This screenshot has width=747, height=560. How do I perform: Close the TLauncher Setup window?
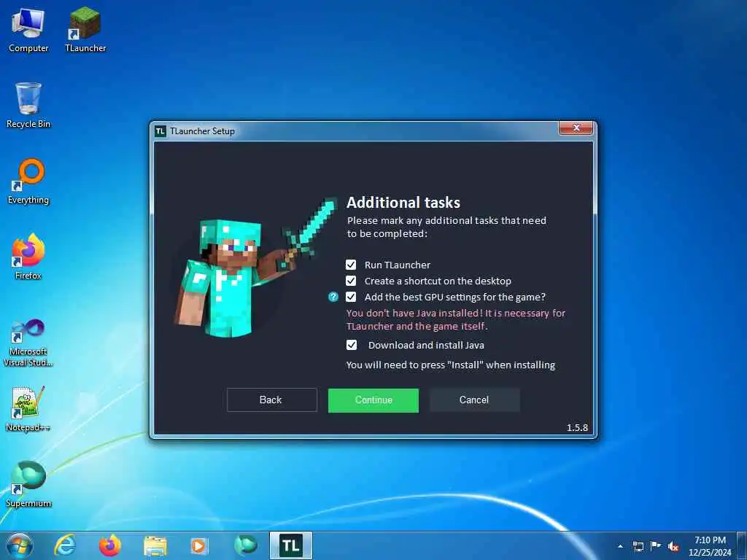click(576, 128)
